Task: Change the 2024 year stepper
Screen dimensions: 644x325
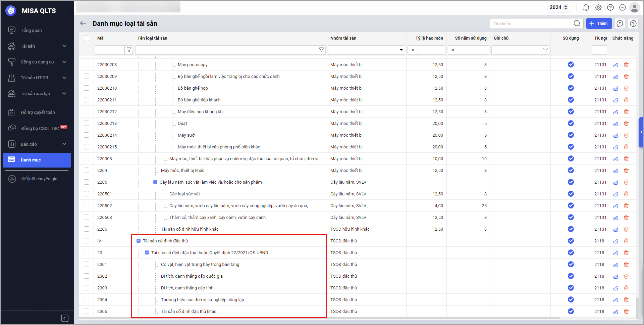Action: (x=566, y=7)
